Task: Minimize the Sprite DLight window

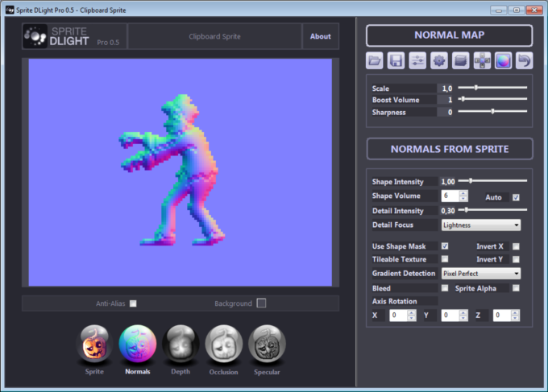Action: point(498,10)
